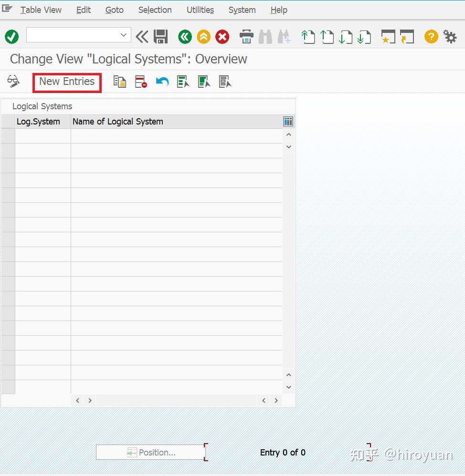Click the Create New Session icon
The width and height of the screenshot is (465, 476).
(x=388, y=37)
